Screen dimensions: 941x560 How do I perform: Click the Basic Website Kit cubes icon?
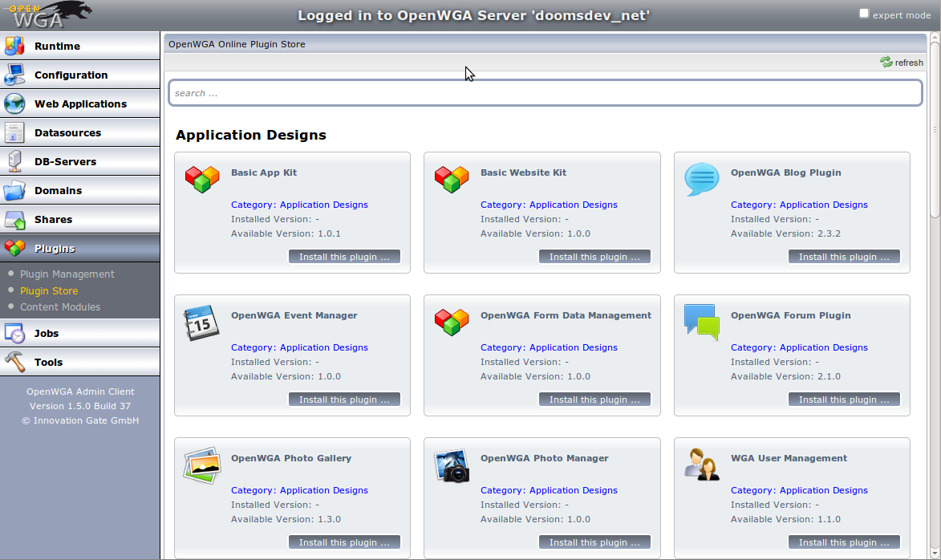(452, 179)
